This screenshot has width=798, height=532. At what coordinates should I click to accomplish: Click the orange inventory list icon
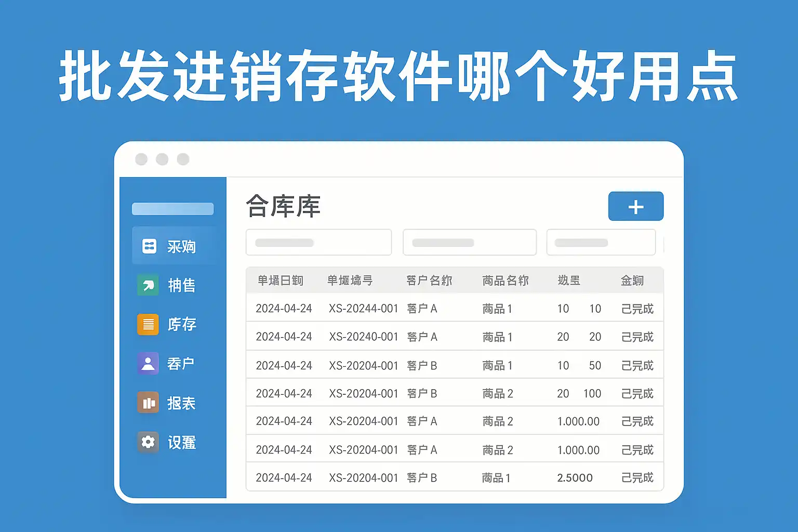click(x=148, y=324)
